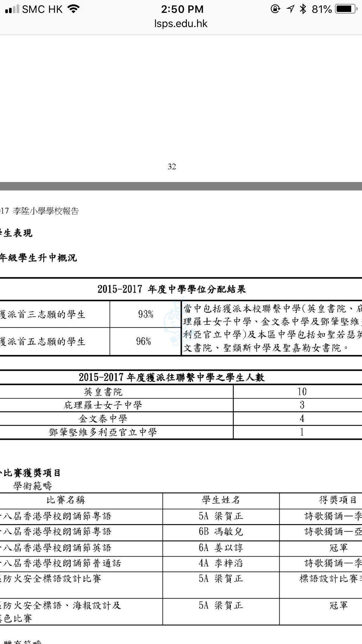This screenshot has width=362, height=644.
Task: Tap the 2:50 PM clock
Action: 182,9
